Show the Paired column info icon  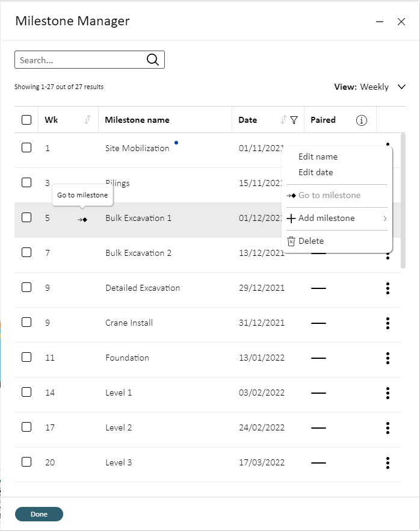click(362, 120)
